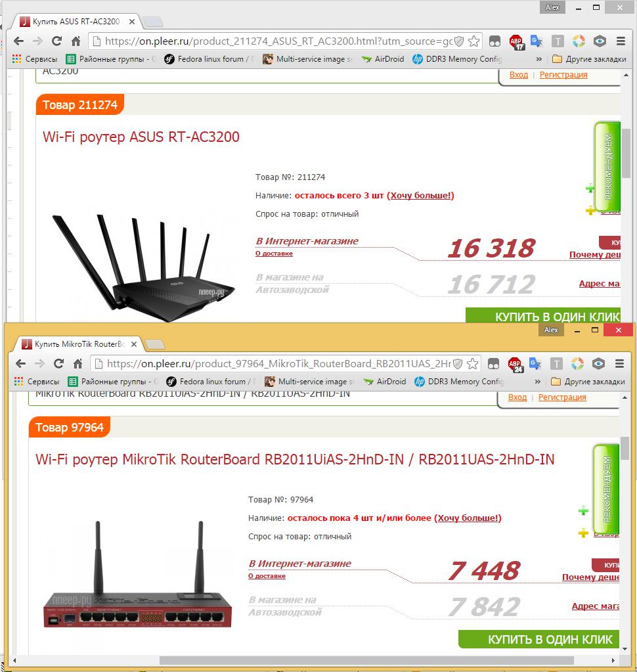Go back in the bottom browser window
This screenshot has width=637, height=672.
coord(20,364)
